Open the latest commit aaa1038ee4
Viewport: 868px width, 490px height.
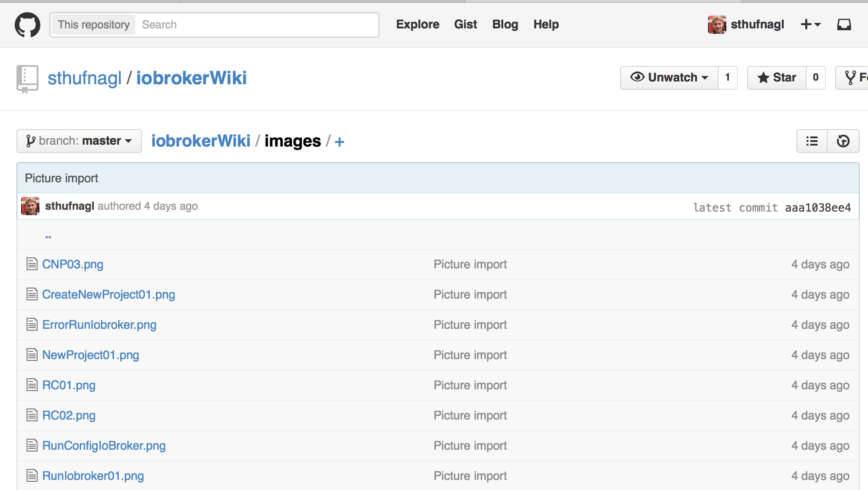(x=818, y=207)
